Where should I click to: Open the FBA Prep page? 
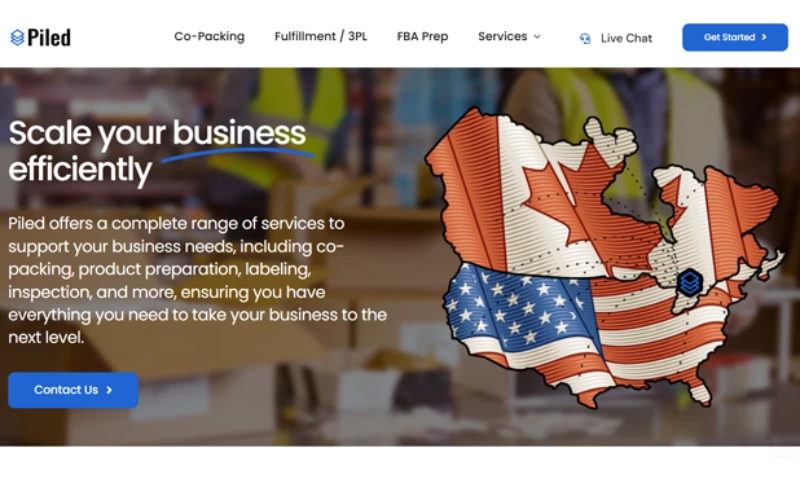point(422,37)
